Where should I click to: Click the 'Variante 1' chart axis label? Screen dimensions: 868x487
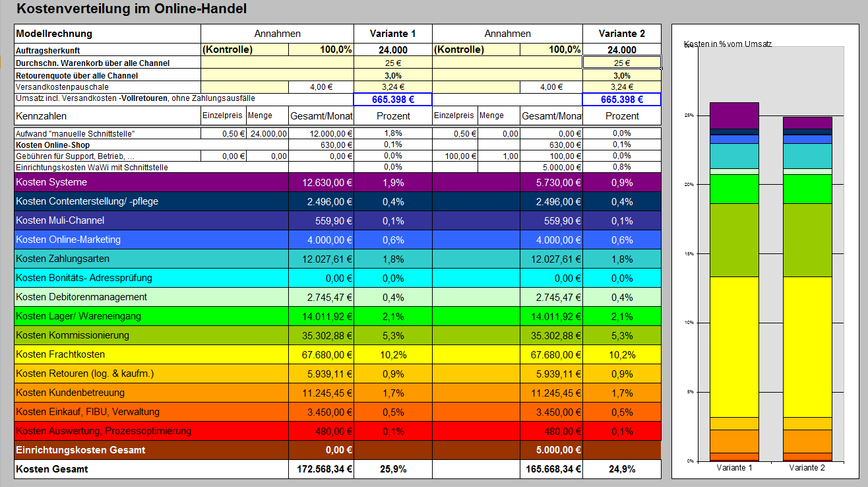click(x=734, y=467)
